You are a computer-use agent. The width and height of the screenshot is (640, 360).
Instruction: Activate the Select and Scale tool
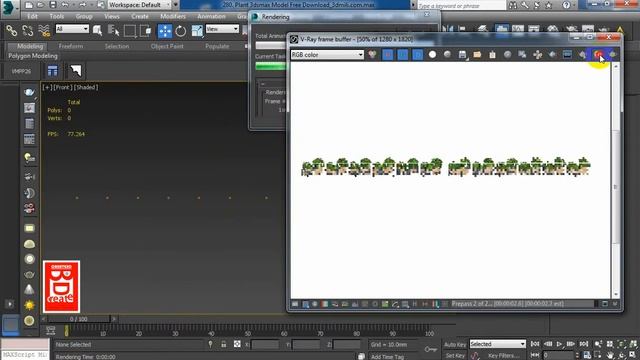tap(197, 31)
